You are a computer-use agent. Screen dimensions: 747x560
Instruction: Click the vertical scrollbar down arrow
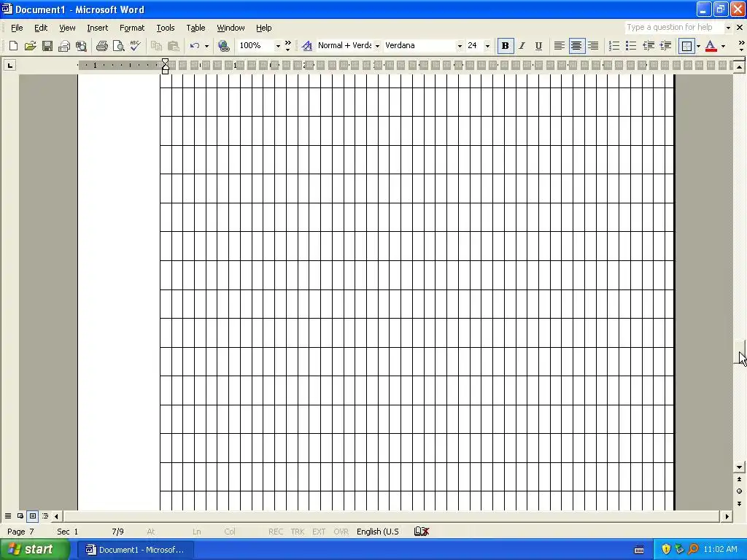[739, 467]
